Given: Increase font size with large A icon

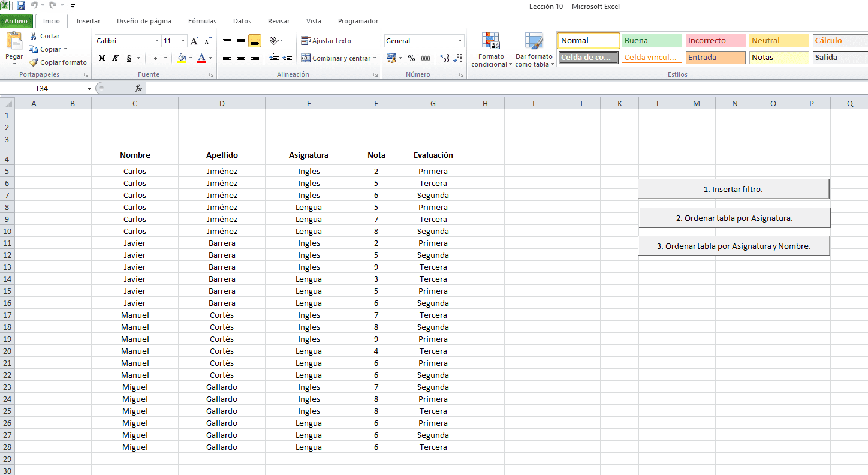Looking at the screenshot, I should [194, 41].
